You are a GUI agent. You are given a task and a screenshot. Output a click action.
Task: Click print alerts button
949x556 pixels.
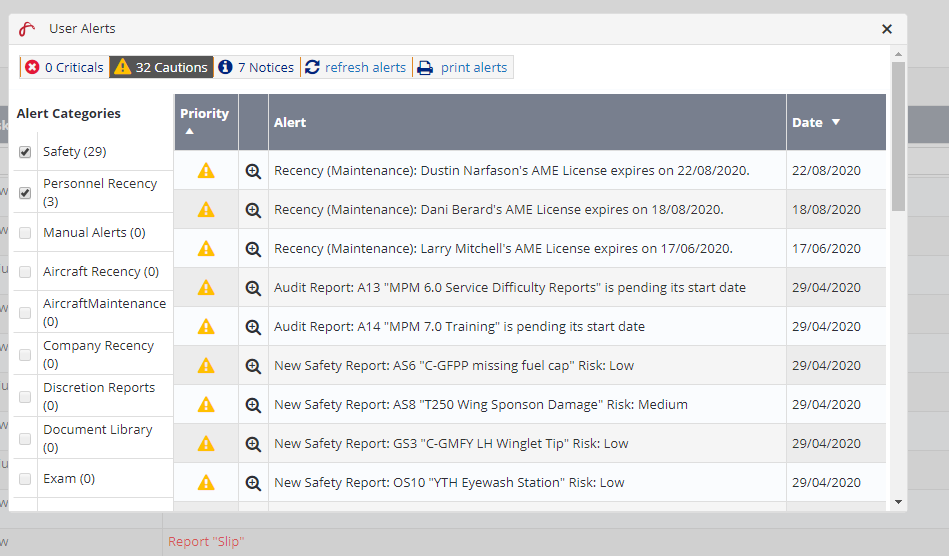point(462,67)
